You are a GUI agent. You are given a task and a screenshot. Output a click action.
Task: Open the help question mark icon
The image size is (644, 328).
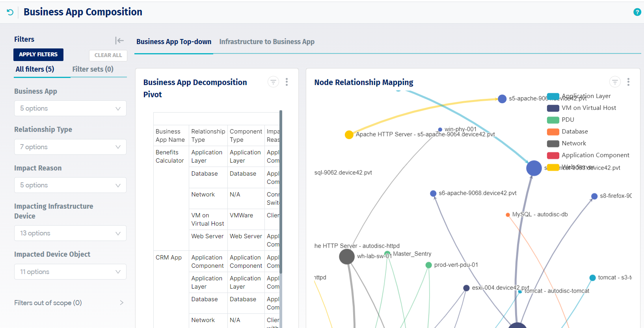[x=637, y=12]
